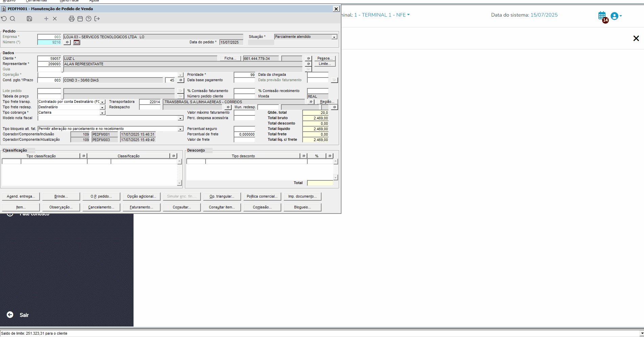Image resolution: width=644 pixels, height=337 pixels.
Task: Click the Cliente code field 59057
Action: click(49, 59)
